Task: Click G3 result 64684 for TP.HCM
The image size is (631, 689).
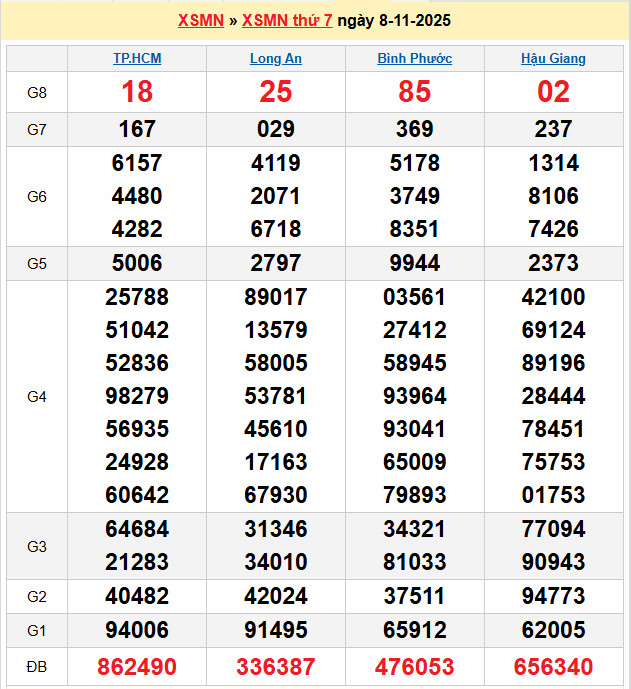Action: 137,529
